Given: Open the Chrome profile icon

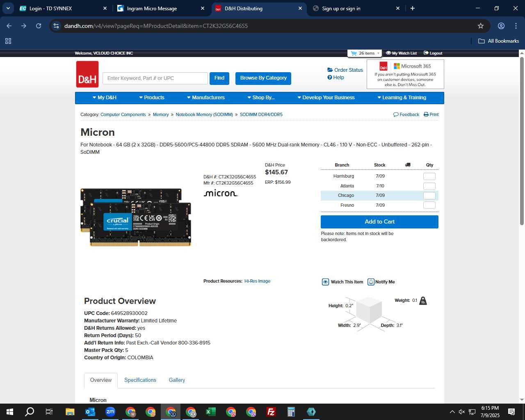Looking at the screenshot, I should coord(501,26).
